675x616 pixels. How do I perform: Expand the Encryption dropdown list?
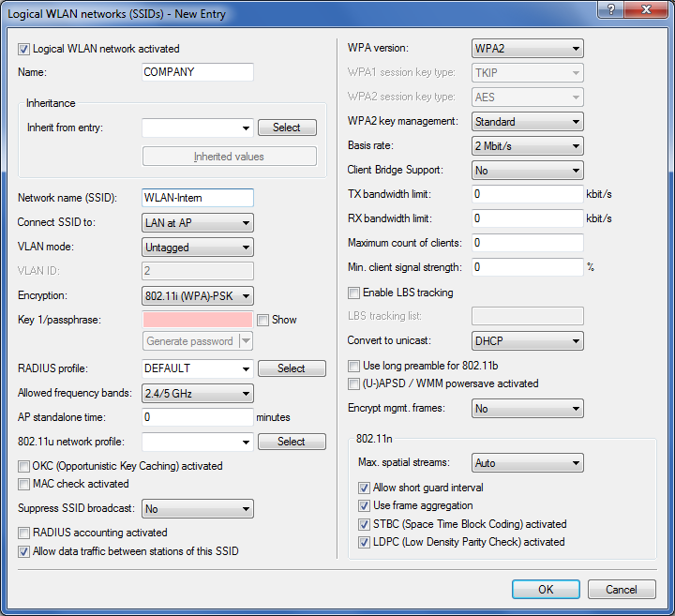198,296
